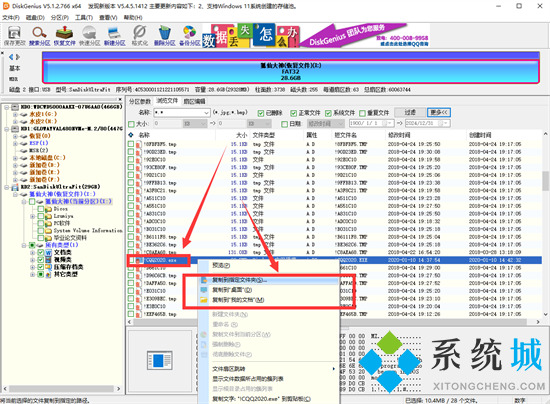Open the 文件(F) menu
The image size is (550, 404).
[11, 18]
